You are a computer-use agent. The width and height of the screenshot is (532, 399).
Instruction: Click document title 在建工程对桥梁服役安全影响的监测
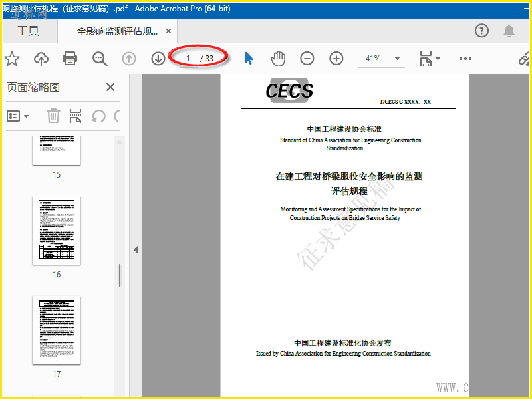click(348, 176)
